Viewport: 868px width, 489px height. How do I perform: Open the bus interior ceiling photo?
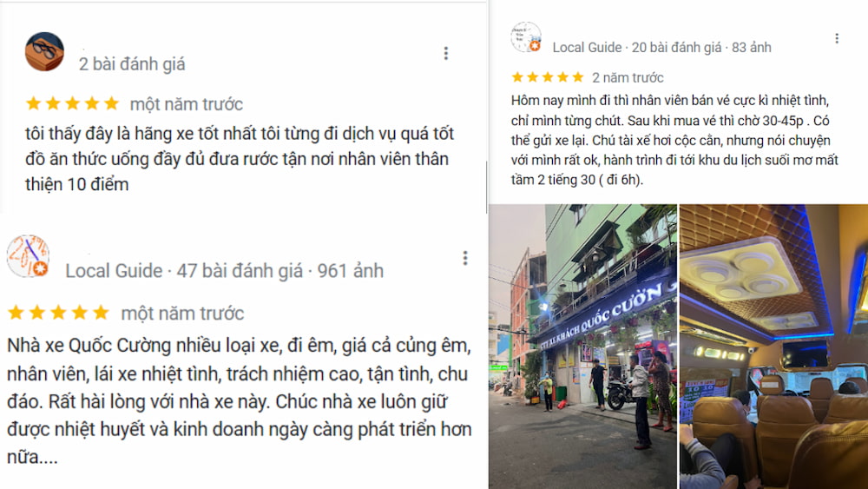point(774,347)
